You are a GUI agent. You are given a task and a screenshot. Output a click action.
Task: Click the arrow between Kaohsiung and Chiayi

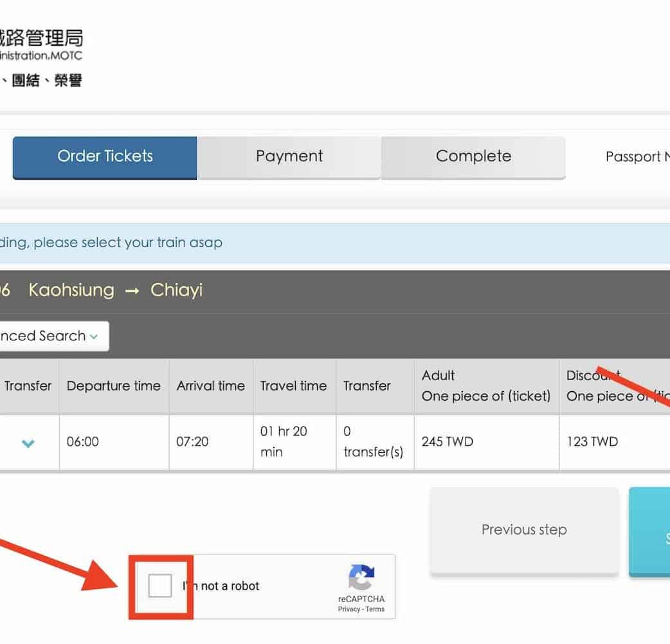tap(132, 291)
